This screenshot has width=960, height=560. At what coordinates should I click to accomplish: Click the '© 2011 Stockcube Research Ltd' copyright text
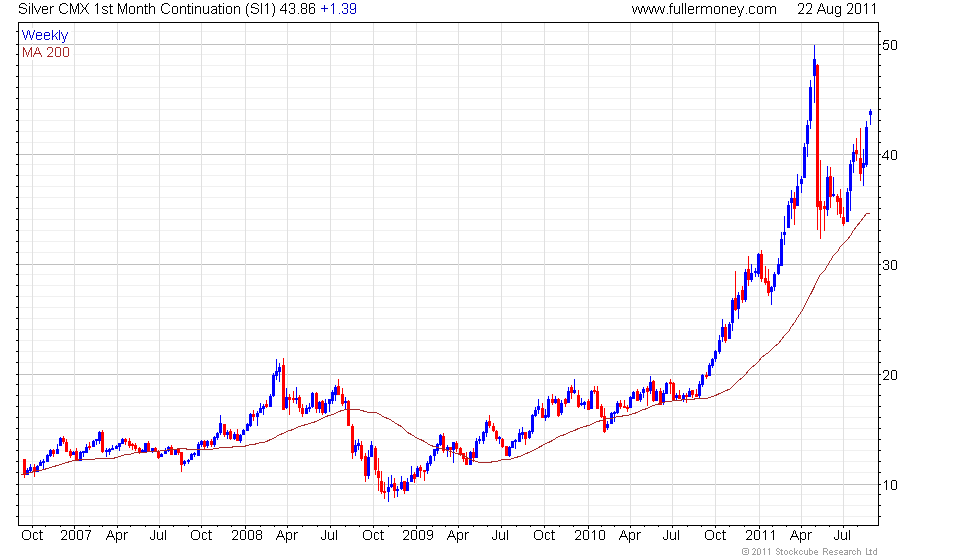[x=809, y=552]
